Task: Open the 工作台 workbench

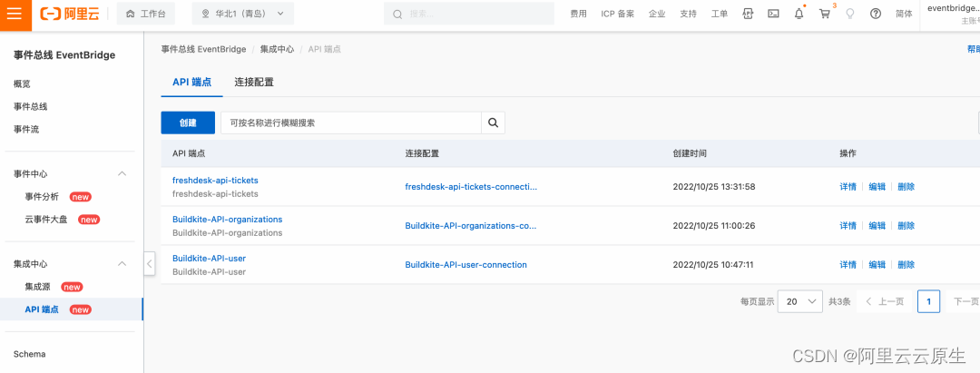Action: pyautogui.click(x=145, y=14)
